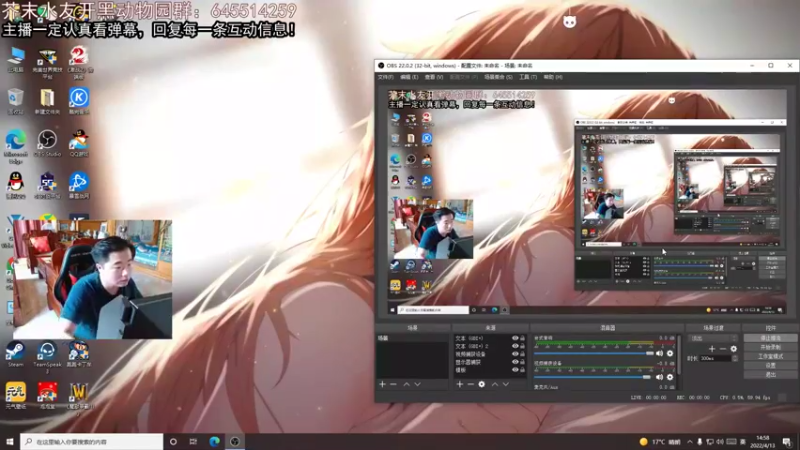The width and height of the screenshot is (800, 450).
Task: Add a scene transition with the plus icon
Action: 712,349
